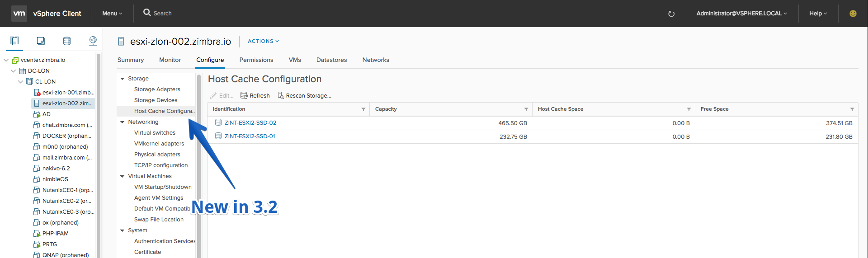Click the datastore icon for ZINT-ESXI2-SSD-01
This screenshot has width=868, height=258.
(x=218, y=136)
